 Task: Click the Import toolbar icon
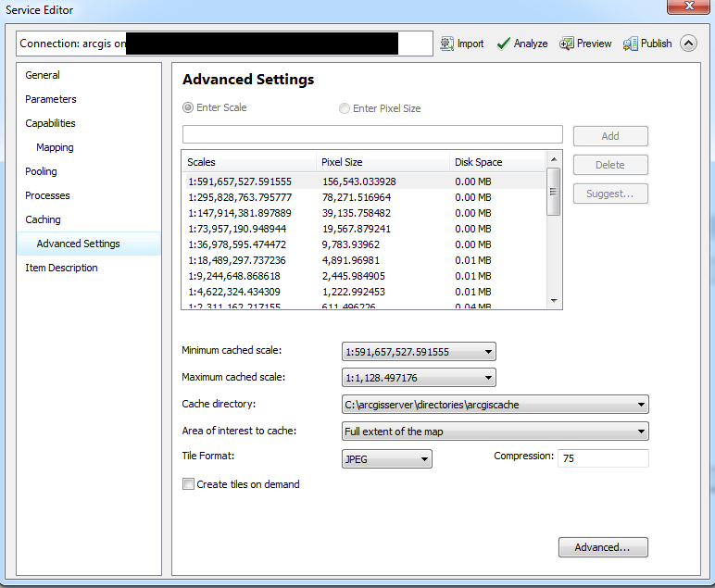[x=447, y=44]
